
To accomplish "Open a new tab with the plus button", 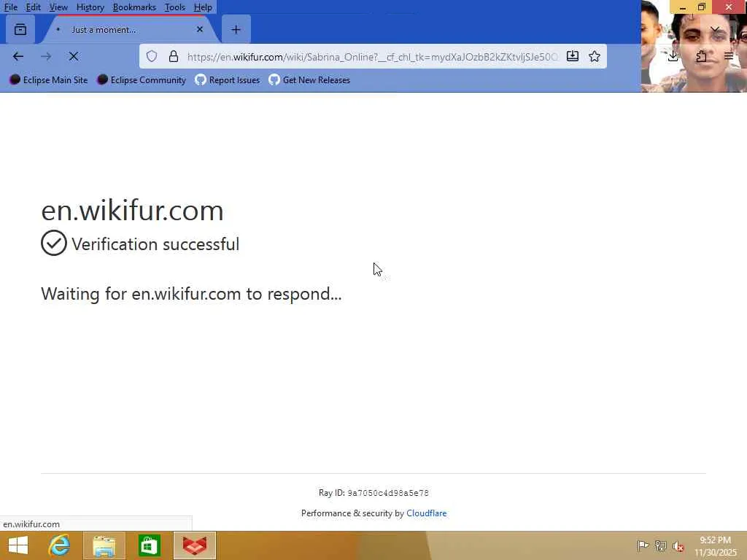I will point(236,29).
